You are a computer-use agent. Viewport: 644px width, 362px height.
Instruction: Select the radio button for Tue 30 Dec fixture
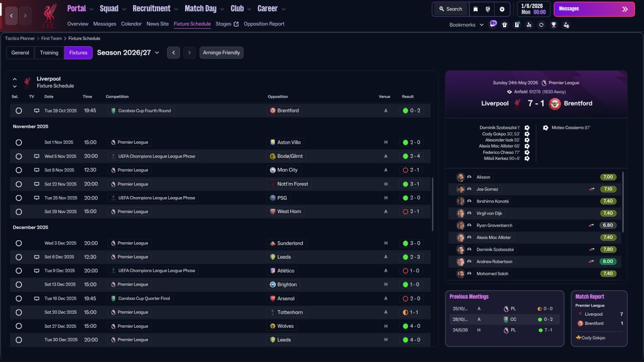point(19,340)
